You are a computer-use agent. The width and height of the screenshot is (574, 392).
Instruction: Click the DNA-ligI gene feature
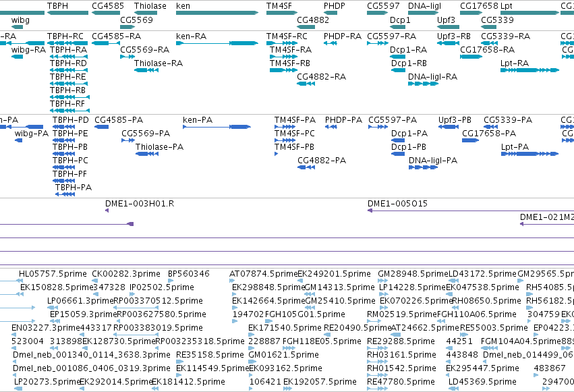click(x=423, y=13)
